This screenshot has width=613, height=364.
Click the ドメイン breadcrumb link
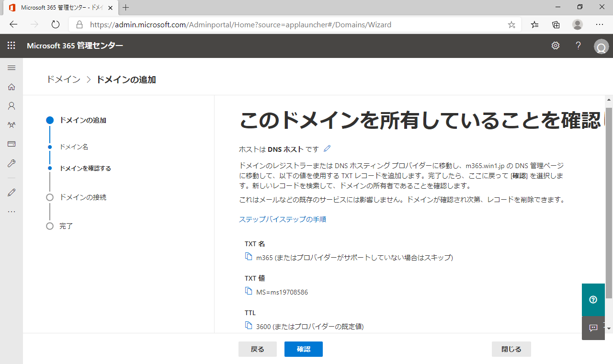coord(64,80)
